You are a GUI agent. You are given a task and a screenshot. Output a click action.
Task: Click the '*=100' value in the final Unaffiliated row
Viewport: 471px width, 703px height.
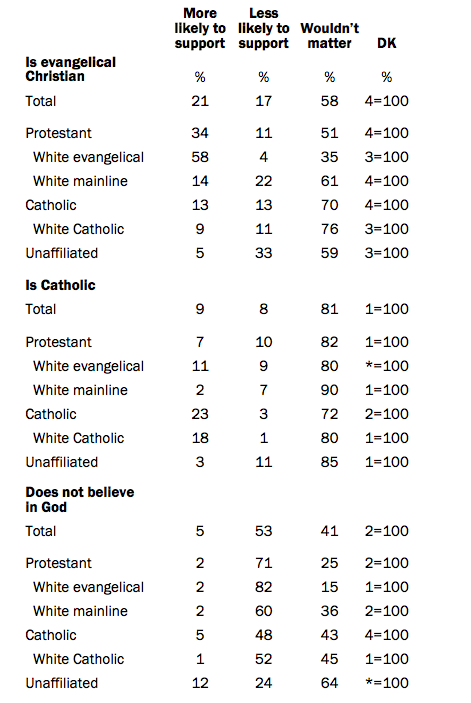pyautogui.click(x=386, y=683)
